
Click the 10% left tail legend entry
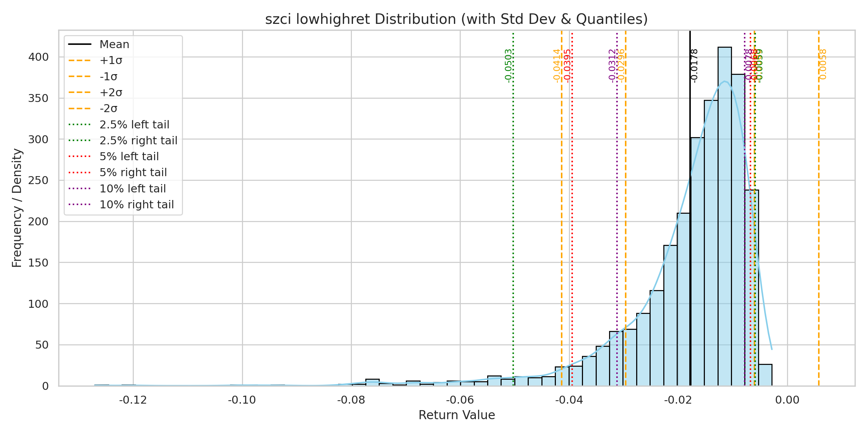(132, 189)
